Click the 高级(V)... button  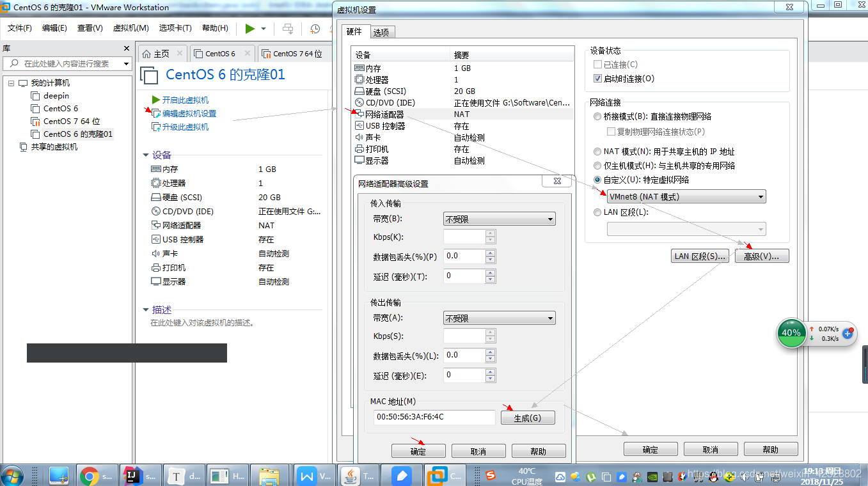[762, 256]
